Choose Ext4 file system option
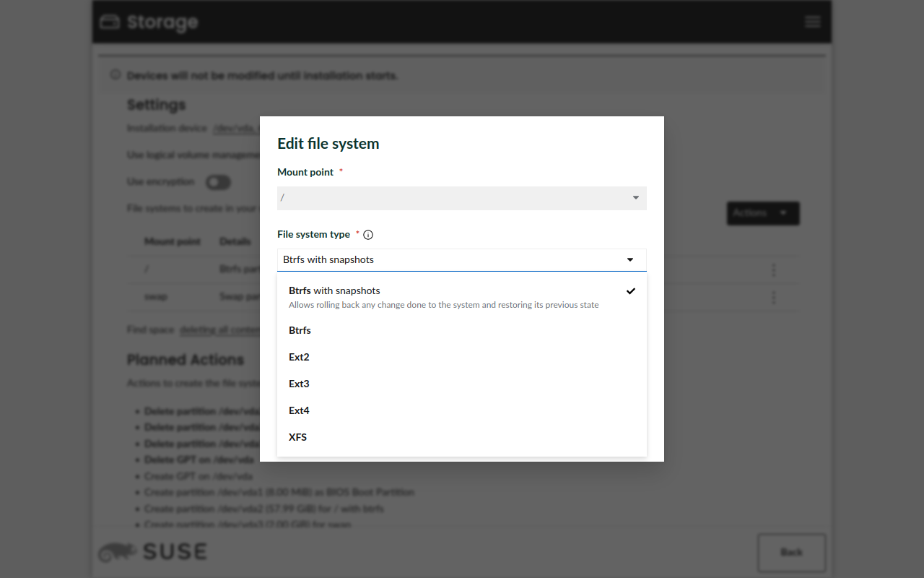This screenshot has height=578, width=924. tap(300, 410)
